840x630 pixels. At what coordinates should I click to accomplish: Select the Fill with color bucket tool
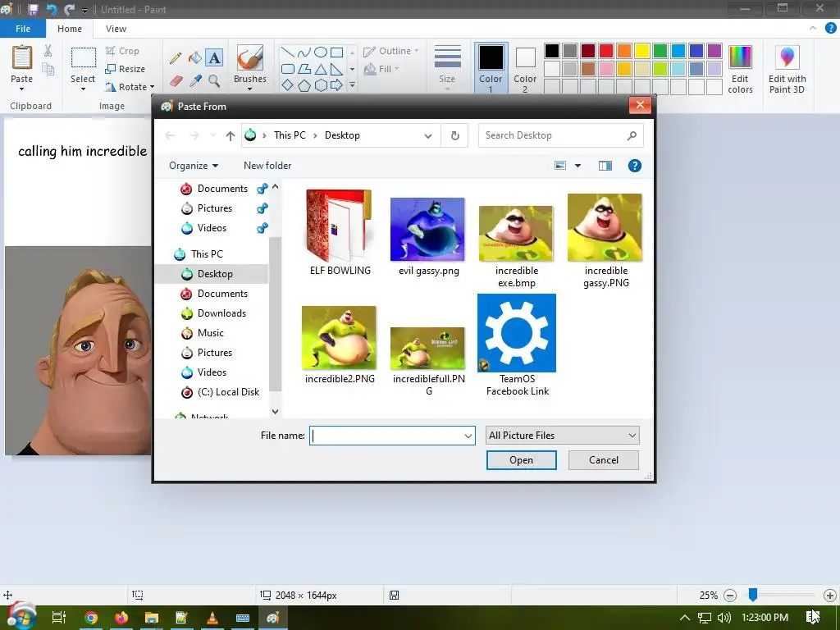(x=195, y=58)
